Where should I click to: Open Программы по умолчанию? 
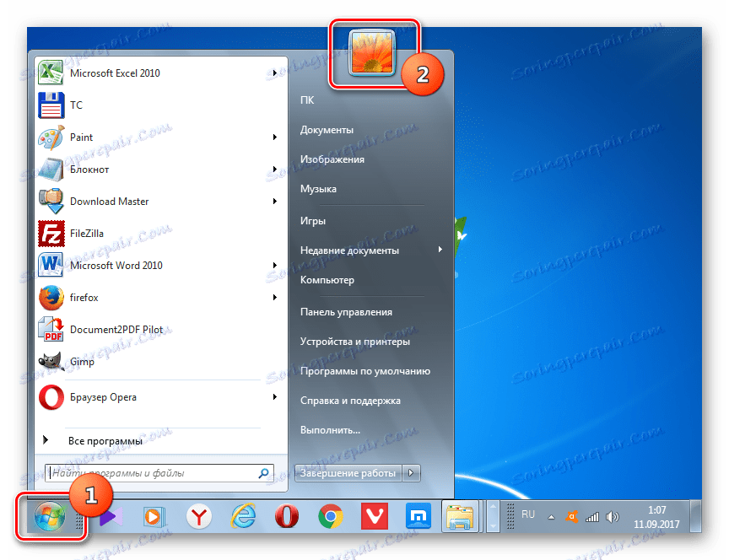(365, 371)
